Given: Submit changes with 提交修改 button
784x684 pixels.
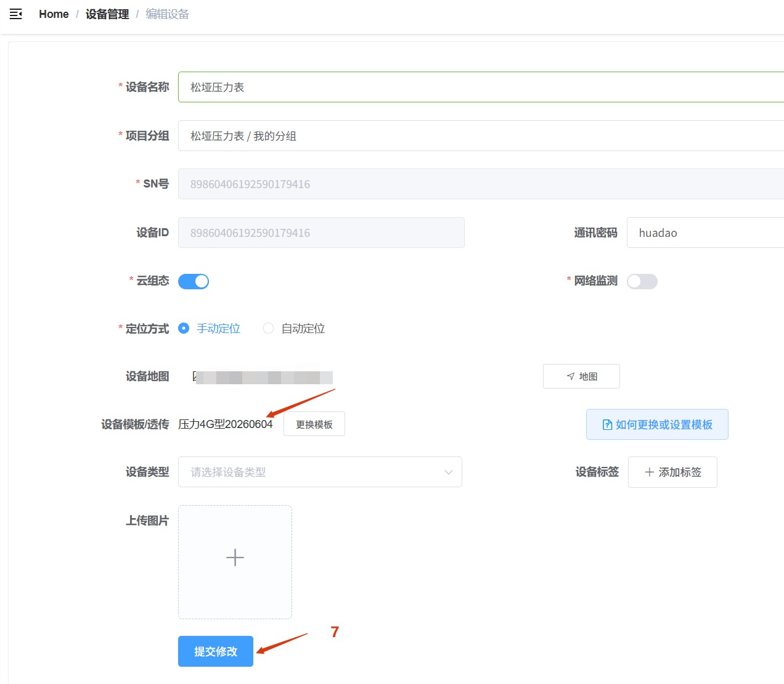Looking at the screenshot, I should click(x=216, y=651).
